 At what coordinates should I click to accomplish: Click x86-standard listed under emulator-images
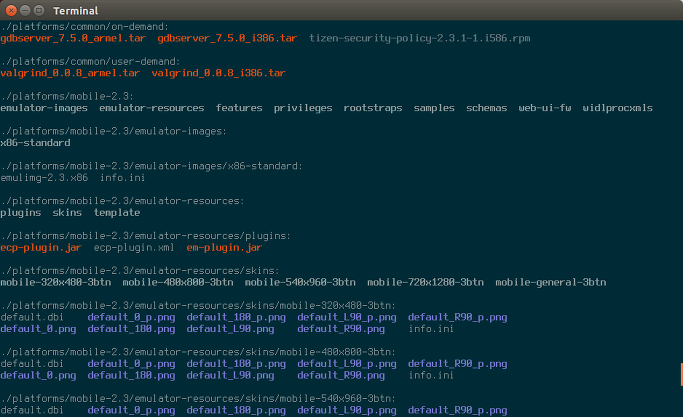pos(35,143)
